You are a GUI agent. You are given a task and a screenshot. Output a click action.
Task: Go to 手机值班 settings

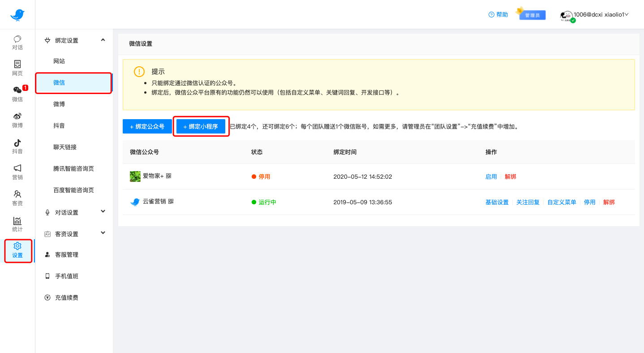(x=68, y=276)
